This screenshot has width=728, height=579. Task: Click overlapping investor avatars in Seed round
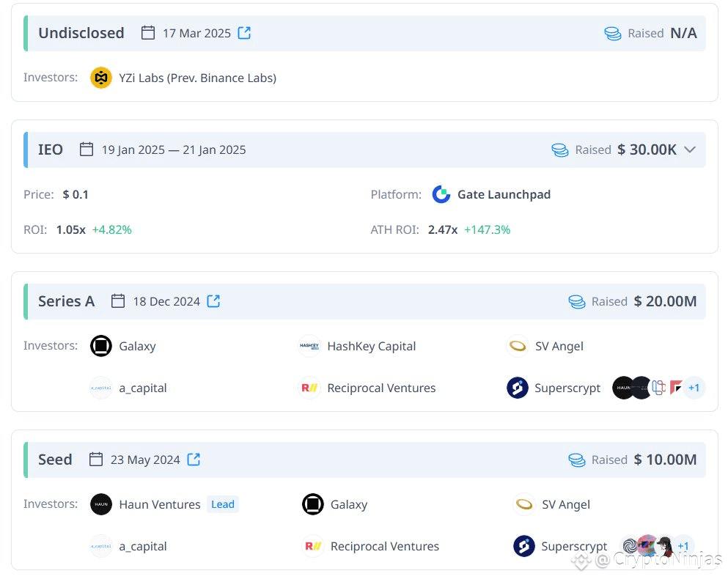[x=647, y=546]
